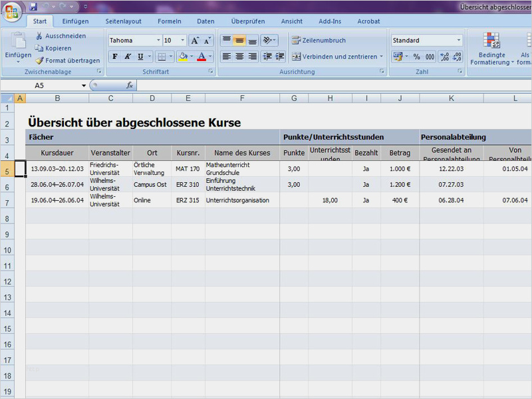Click the fill color paint bucket swatch
Screen dimensions: 532x399
pyautogui.click(x=182, y=57)
